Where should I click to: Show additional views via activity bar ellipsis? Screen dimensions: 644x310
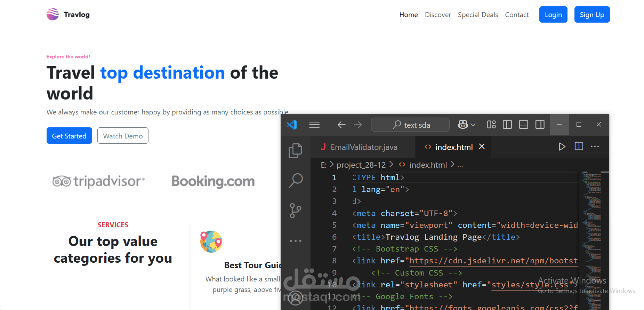296,241
